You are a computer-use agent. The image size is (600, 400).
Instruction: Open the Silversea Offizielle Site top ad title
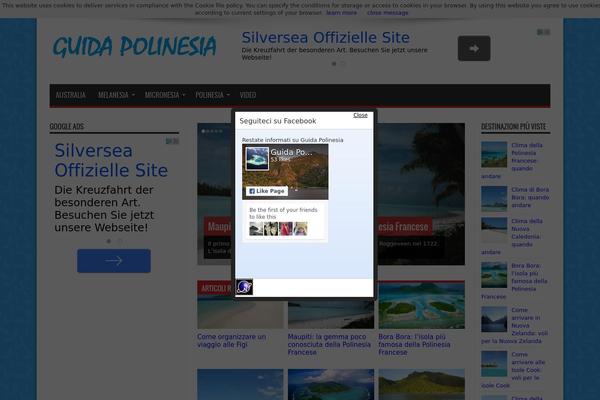click(325, 38)
